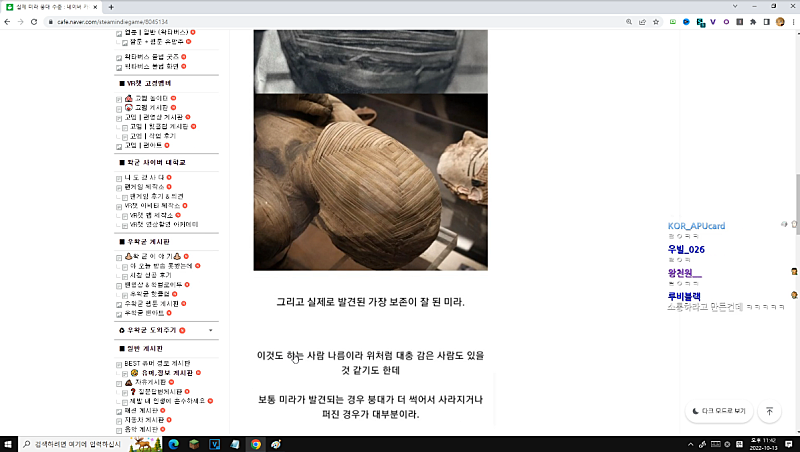
Task: Open the blue V app on taskbar
Action: (214, 444)
